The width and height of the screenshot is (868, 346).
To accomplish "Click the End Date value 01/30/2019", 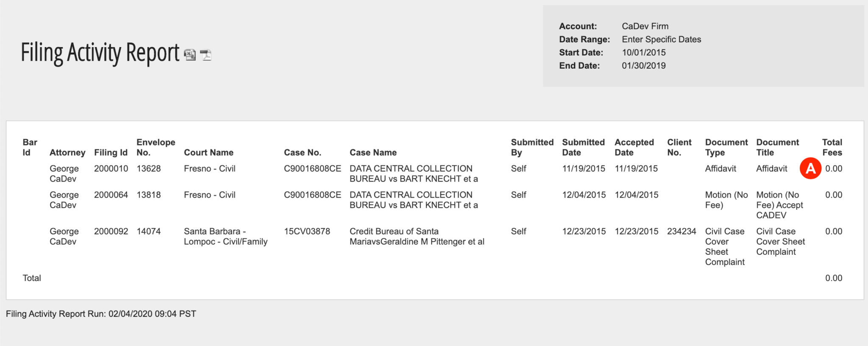I will [643, 66].
